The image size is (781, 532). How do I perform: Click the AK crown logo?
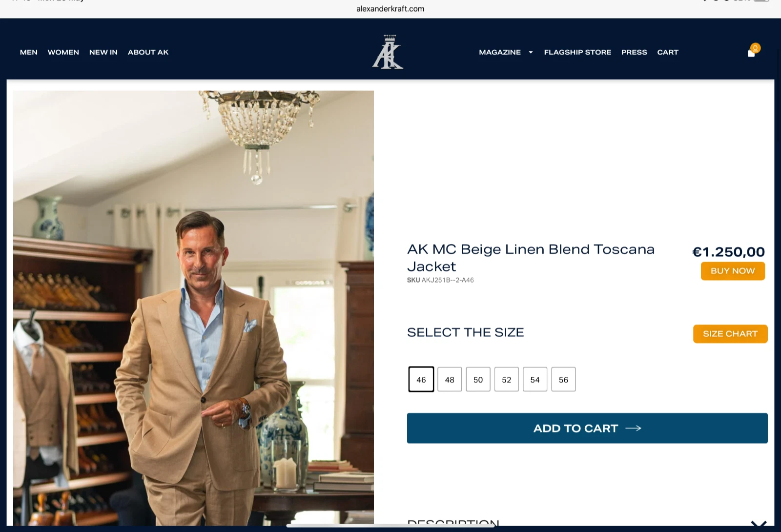tap(388, 52)
